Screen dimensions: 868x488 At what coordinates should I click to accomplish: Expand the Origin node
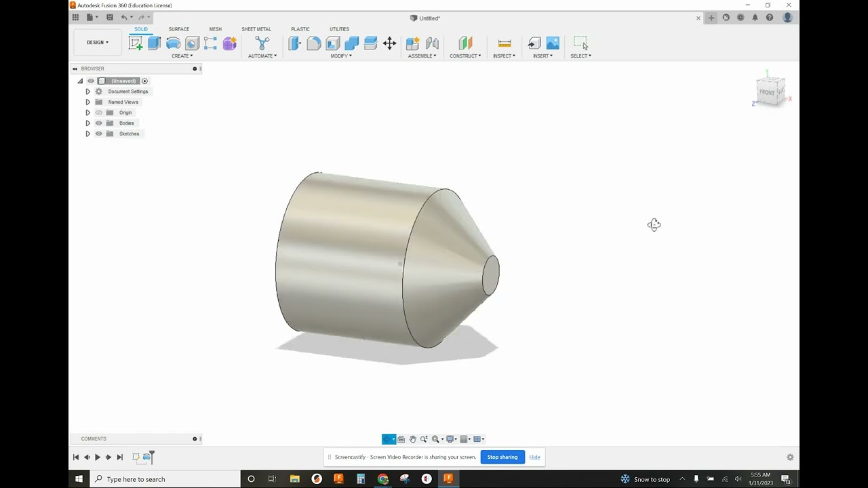(x=87, y=113)
